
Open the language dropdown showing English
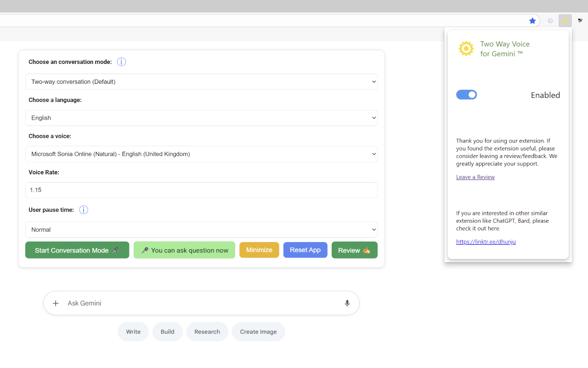pyautogui.click(x=201, y=118)
